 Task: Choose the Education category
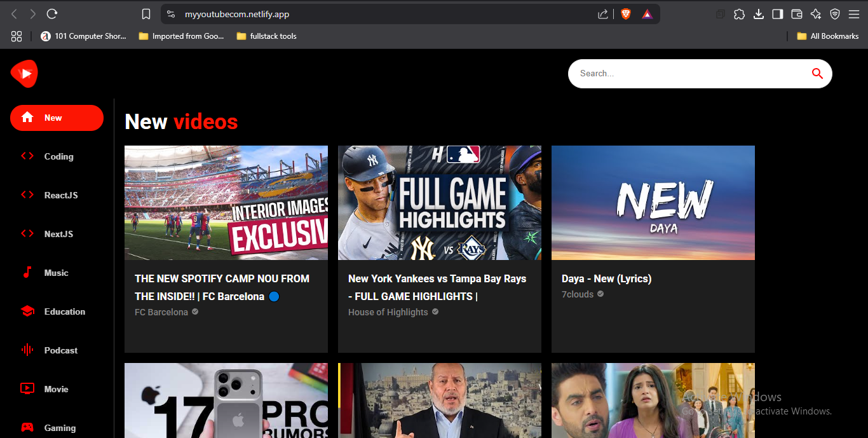click(64, 311)
